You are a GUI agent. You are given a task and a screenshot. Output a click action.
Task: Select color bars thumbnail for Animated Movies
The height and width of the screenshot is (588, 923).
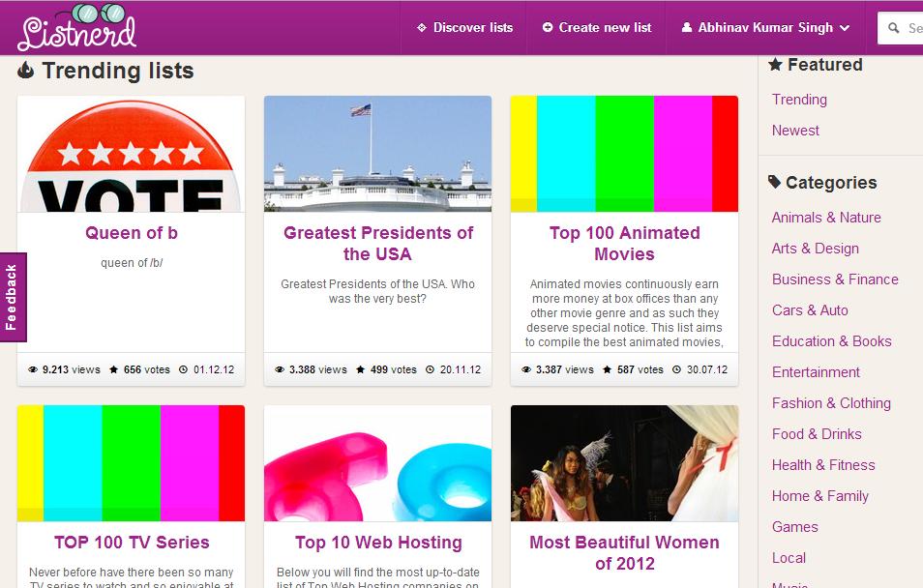coord(625,154)
